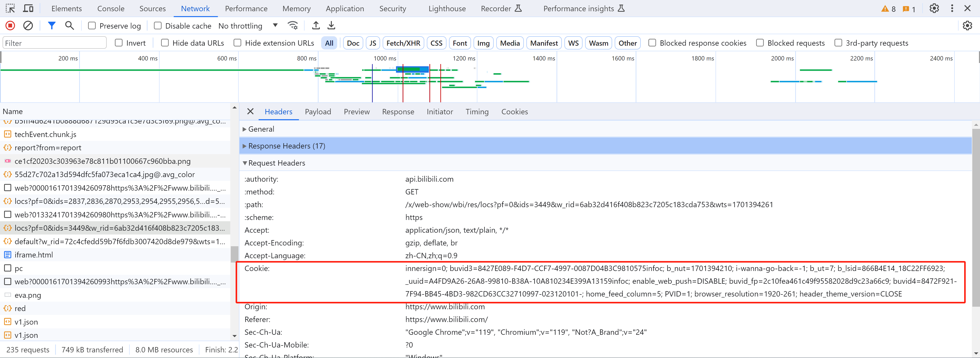The width and height of the screenshot is (980, 358).
Task: Open network conditions wifi icon
Action: pyautogui.click(x=293, y=26)
